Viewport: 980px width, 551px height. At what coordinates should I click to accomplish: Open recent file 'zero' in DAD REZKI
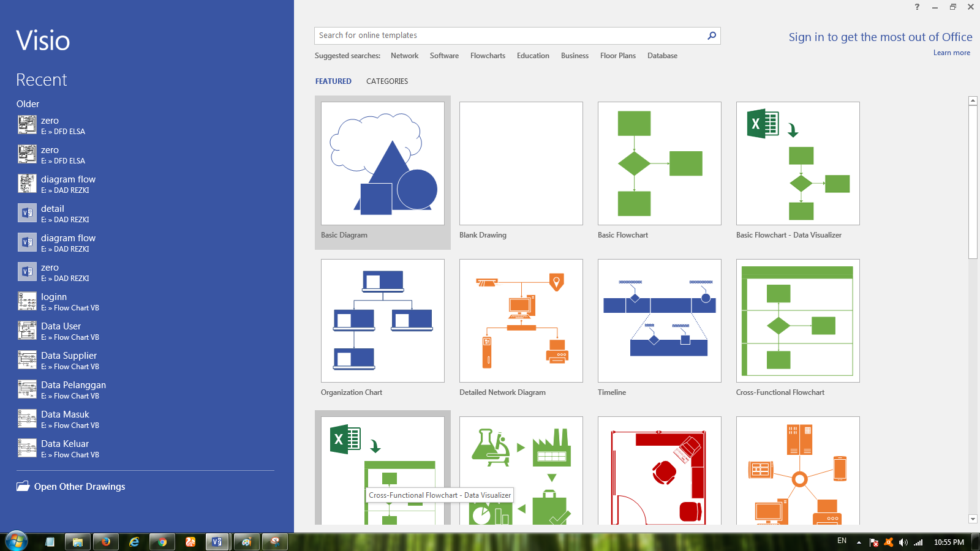coord(146,272)
